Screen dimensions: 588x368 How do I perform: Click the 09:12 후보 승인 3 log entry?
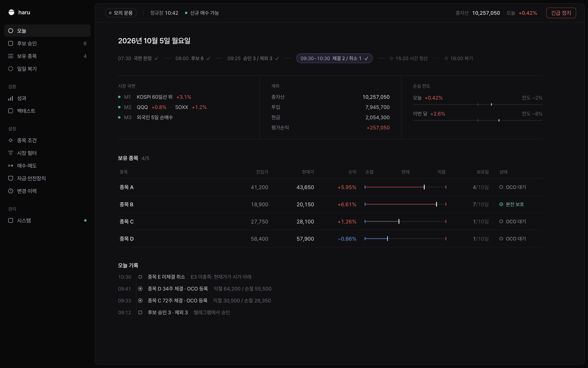point(174,313)
